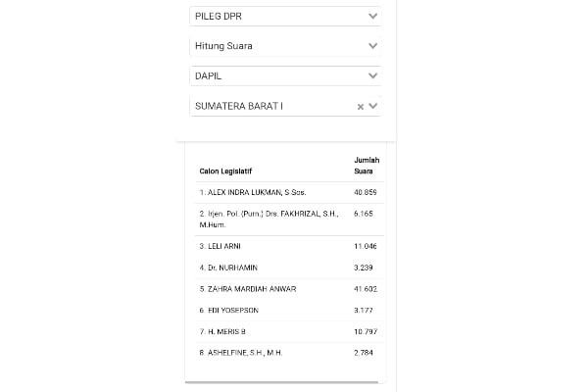The image size is (588, 392).
Task: Select candidate ZAHRA MARDIAH ANWAR
Action: point(247,289)
